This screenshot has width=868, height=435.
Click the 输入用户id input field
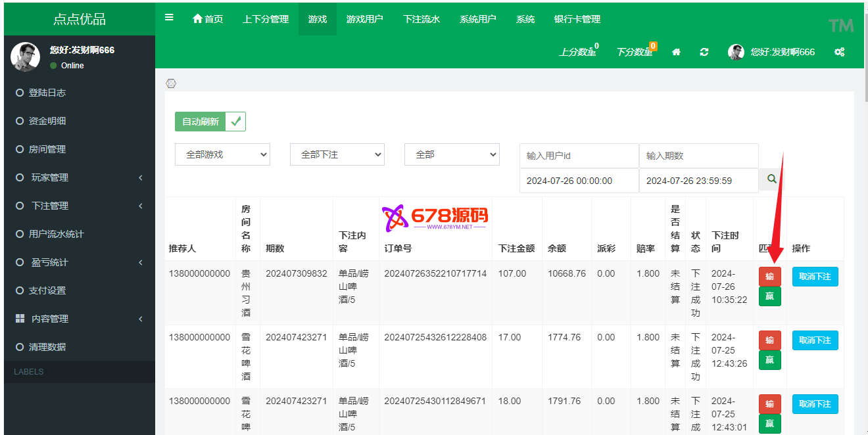coord(579,156)
